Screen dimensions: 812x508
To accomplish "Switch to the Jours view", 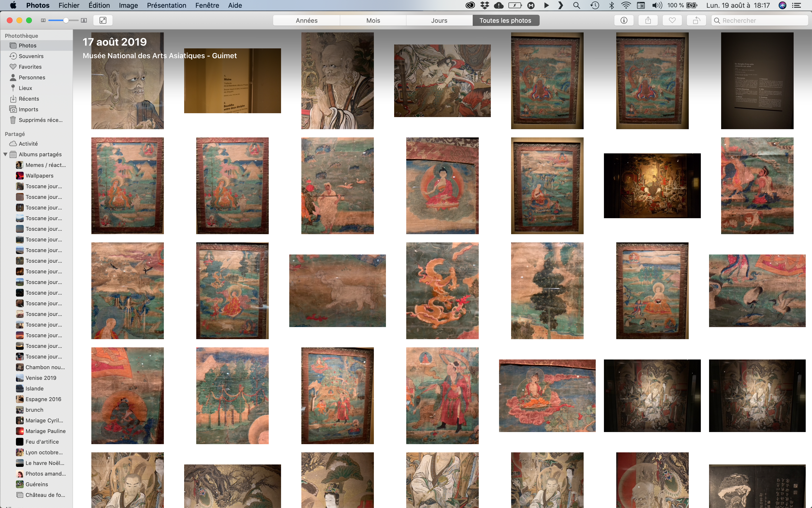I will tap(439, 21).
